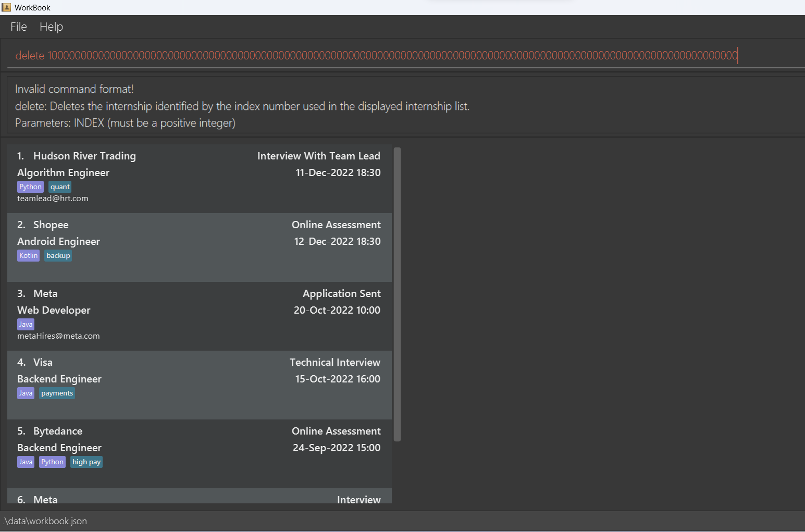Click the date 24-Sep-2022 15:00
805x532 pixels.
tap(337, 448)
